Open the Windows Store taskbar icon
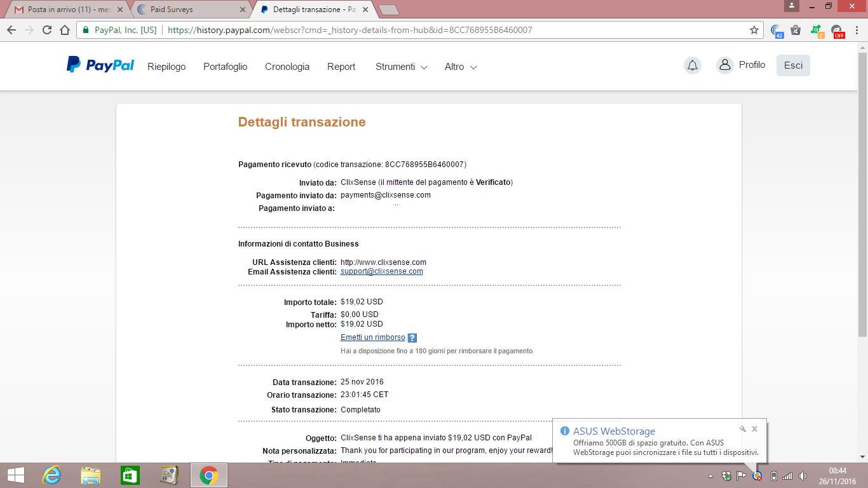 pyautogui.click(x=130, y=475)
